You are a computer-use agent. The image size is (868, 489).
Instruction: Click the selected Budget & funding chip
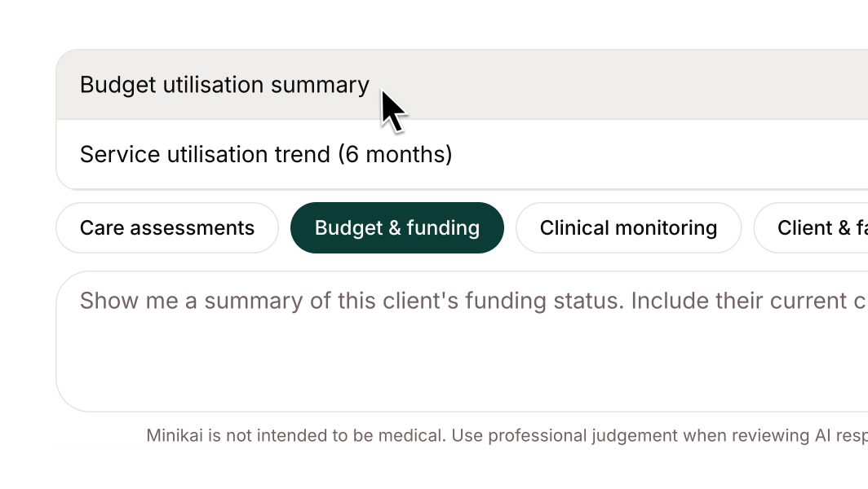click(x=397, y=228)
